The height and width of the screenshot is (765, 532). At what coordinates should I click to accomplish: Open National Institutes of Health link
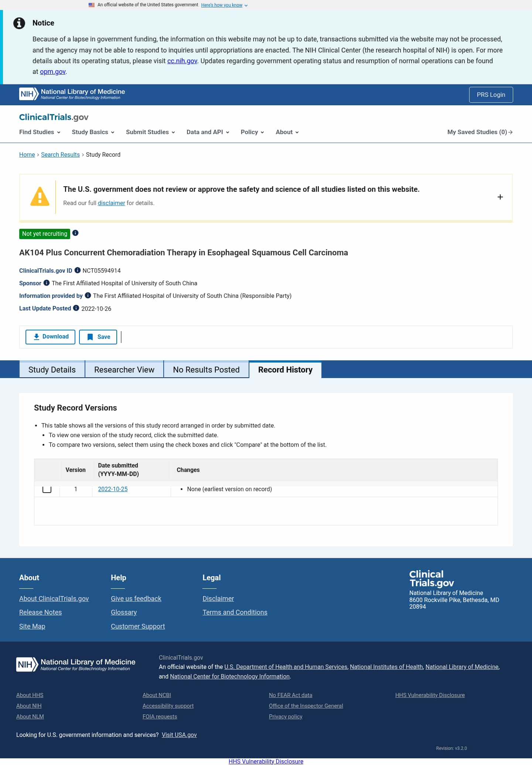pyautogui.click(x=386, y=667)
